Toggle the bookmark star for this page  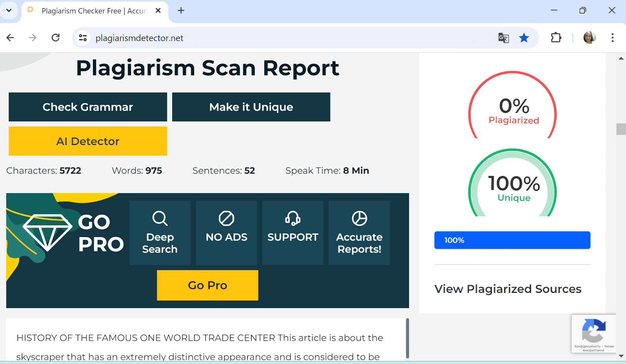(x=524, y=38)
